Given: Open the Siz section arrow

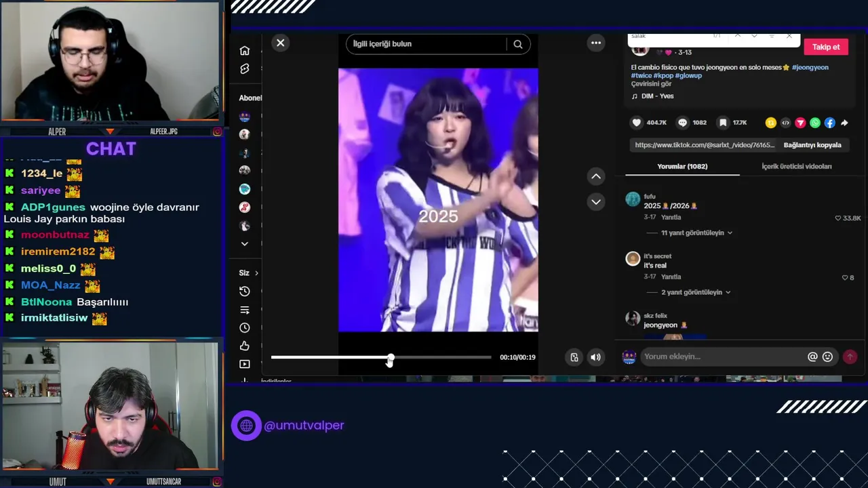Looking at the screenshot, I should (x=256, y=273).
